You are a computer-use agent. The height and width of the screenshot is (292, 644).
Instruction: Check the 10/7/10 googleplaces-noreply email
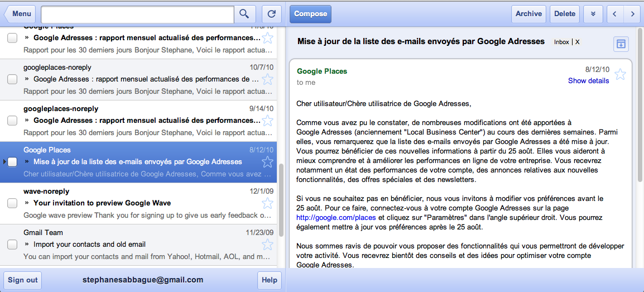point(12,79)
